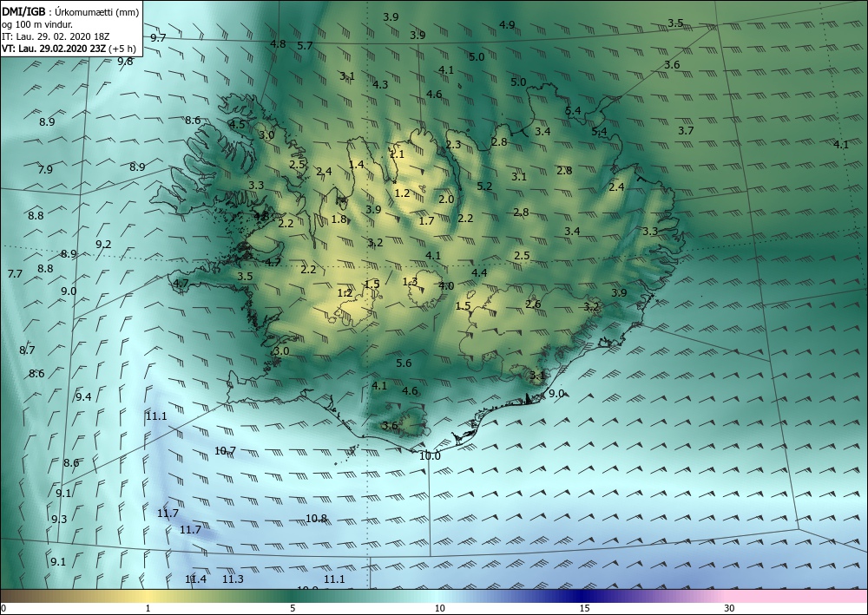
Task: Click the map value '10.7'
Action: pos(226,451)
